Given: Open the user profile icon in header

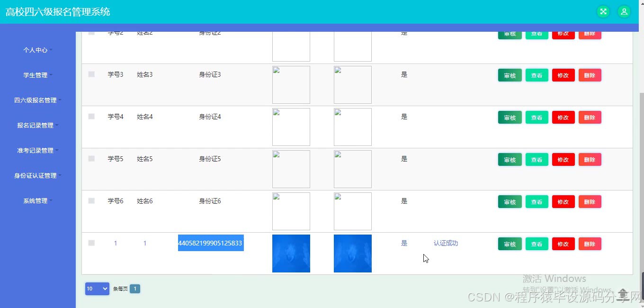Looking at the screenshot, I should pyautogui.click(x=624, y=12).
